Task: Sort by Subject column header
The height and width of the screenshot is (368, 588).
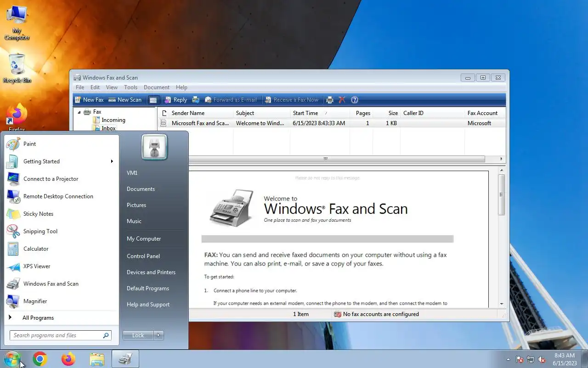Action: tap(261, 113)
